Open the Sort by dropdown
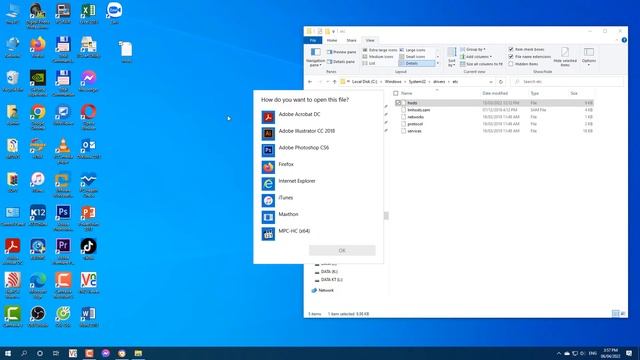 tap(451, 57)
